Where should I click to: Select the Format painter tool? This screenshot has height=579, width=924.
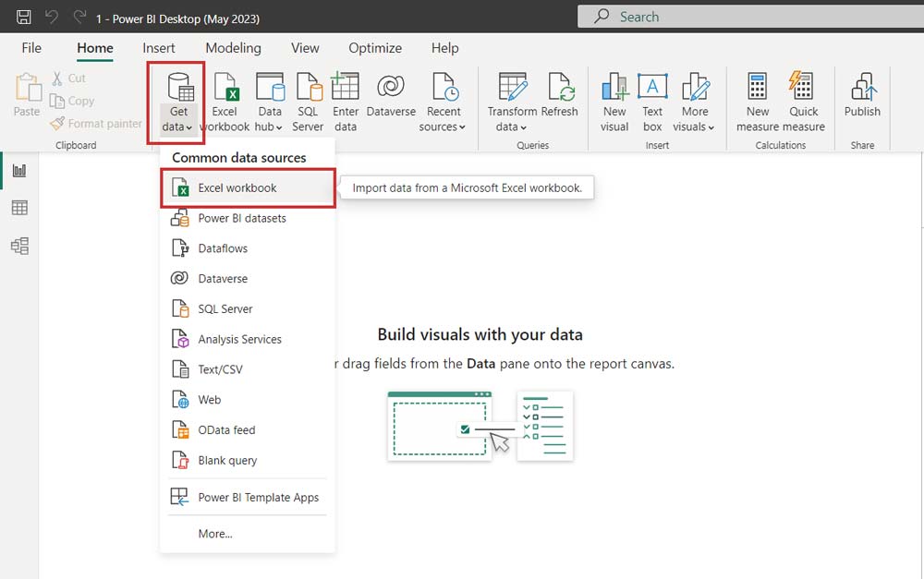click(95, 123)
